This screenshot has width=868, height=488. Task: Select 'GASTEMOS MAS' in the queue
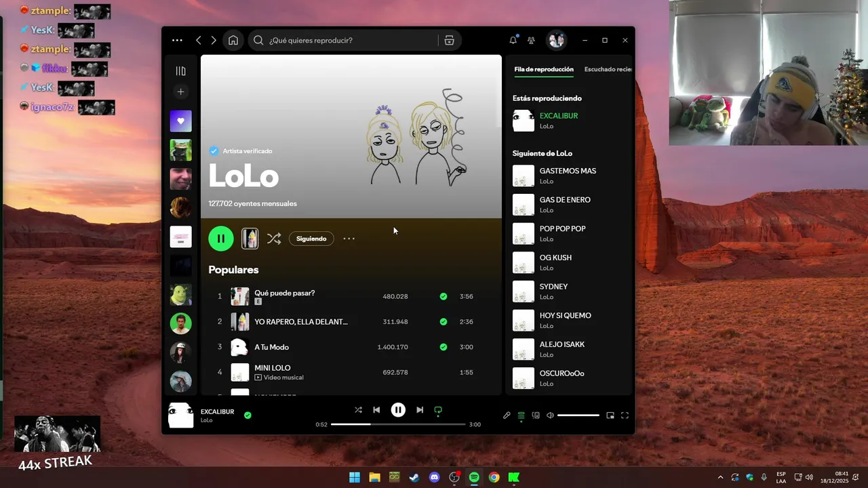(x=570, y=176)
